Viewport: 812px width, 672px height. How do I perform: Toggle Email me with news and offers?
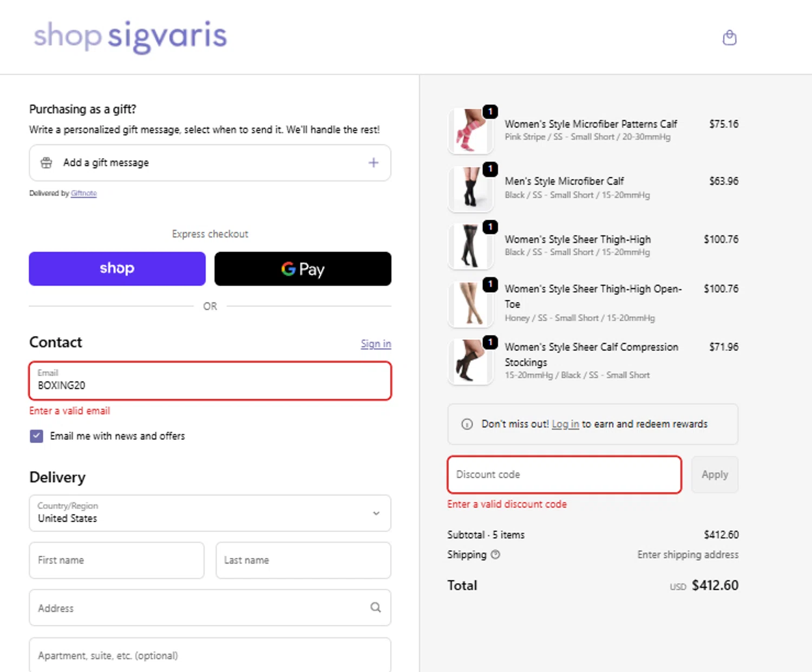click(x=36, y=436)
